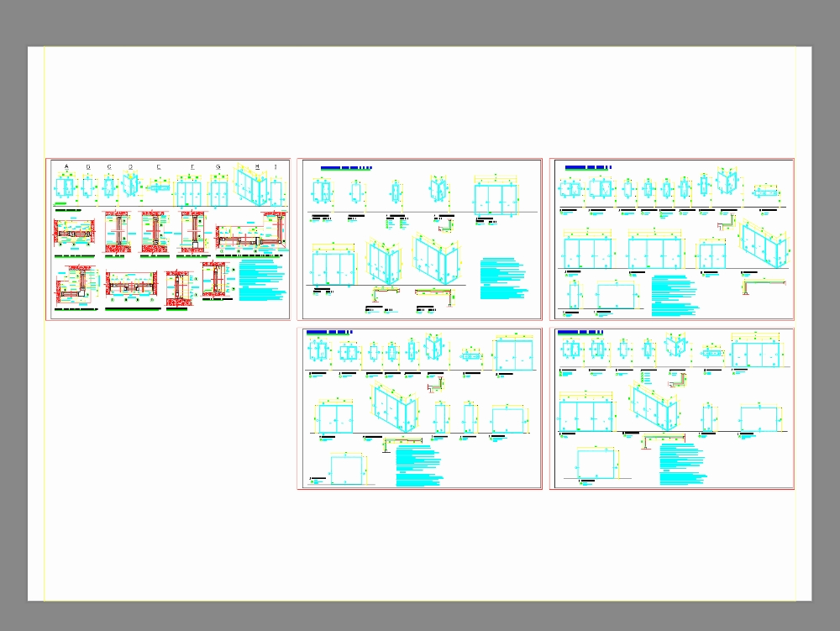Pick three-panel window at bottom-left of top-middle sheet
The width and height of the screenshot is (840, 631).
[333, 268]
